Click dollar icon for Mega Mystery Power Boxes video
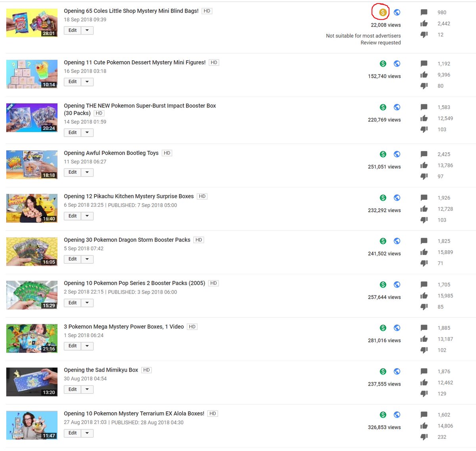This screenshot has width=476, height=451. pos(383,328)
